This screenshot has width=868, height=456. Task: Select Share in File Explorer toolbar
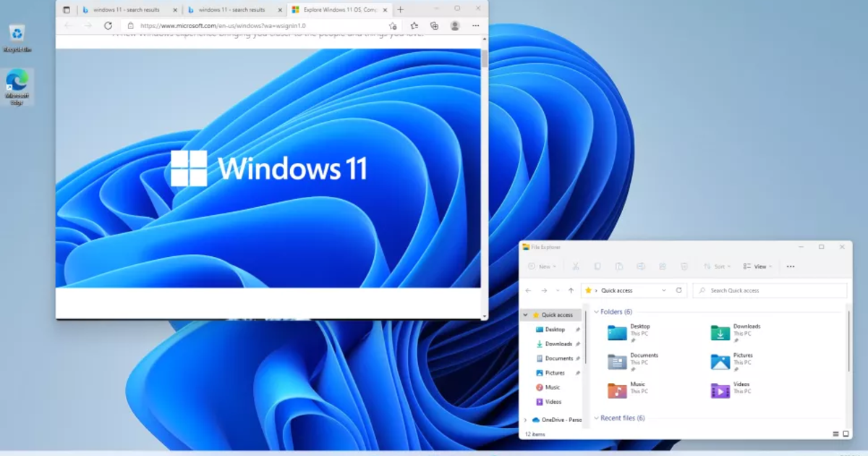click(x=663, y=266)
